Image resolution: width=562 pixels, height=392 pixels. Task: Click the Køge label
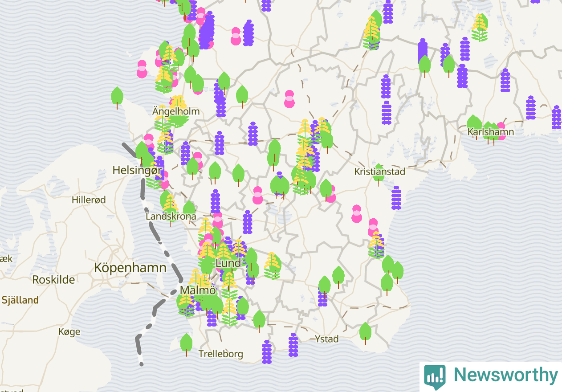point(69,331)
